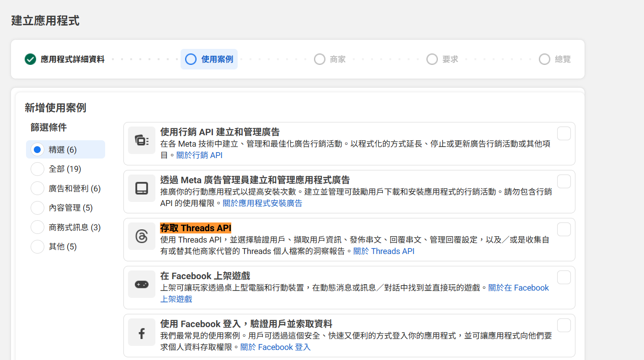This screenshot has height=360, width=644.
Task: Select the 全部 (19) filter
Action: pos(37,169)
